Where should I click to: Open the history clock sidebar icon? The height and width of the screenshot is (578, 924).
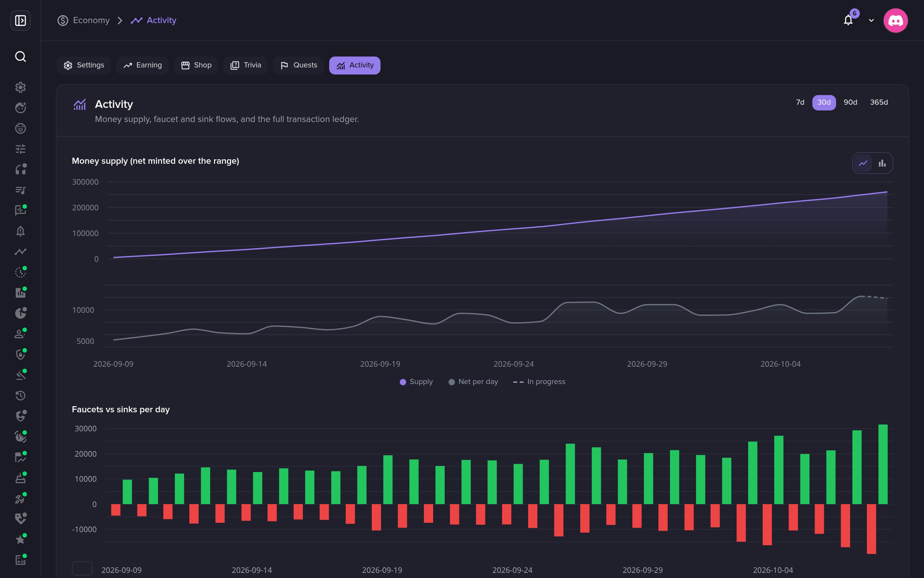(20, 395)
